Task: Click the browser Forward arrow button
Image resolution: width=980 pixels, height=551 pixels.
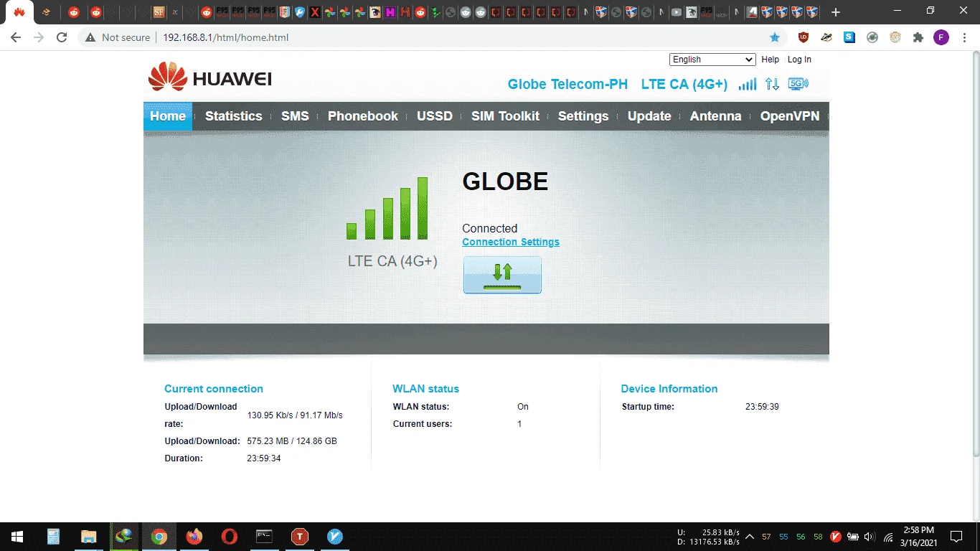Action: [x=39, y=37]
